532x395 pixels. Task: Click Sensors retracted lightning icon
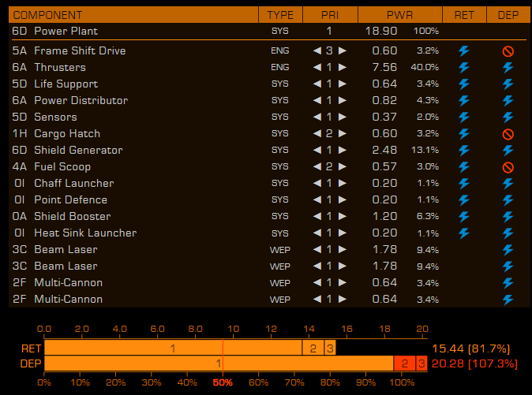464,117
